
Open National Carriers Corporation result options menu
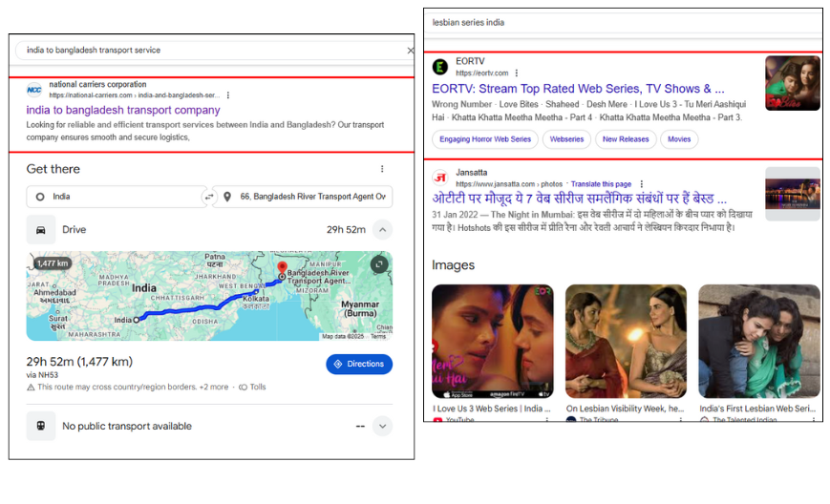[x=228, y=95]
